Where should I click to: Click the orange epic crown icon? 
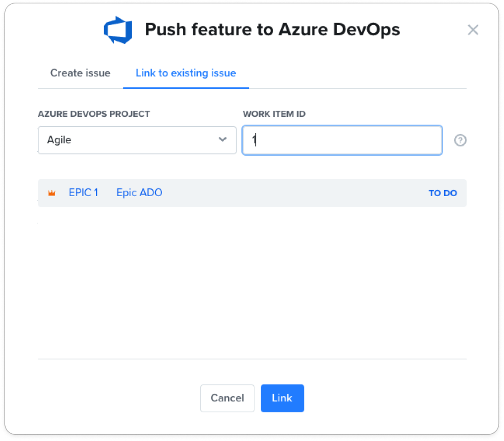52,193
